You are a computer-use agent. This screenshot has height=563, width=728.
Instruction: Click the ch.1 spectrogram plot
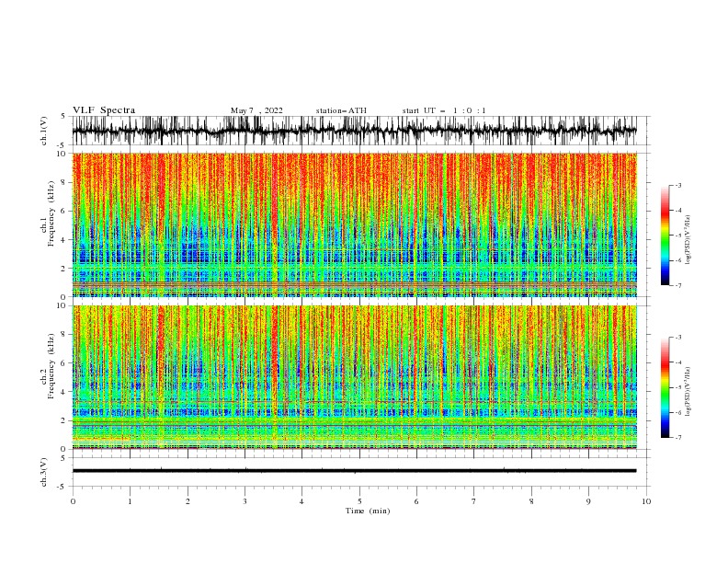click(x=355, y=224)
